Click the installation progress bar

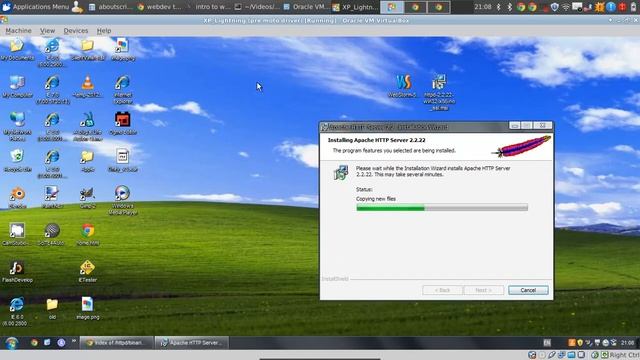pos(442,208)
